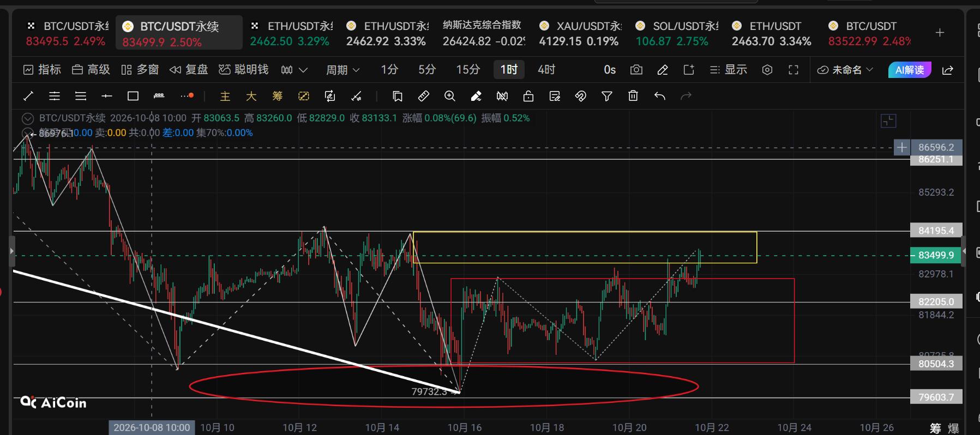Open the 指标 indicators panel
The image size is (980, 435).
tap(42, 70)
